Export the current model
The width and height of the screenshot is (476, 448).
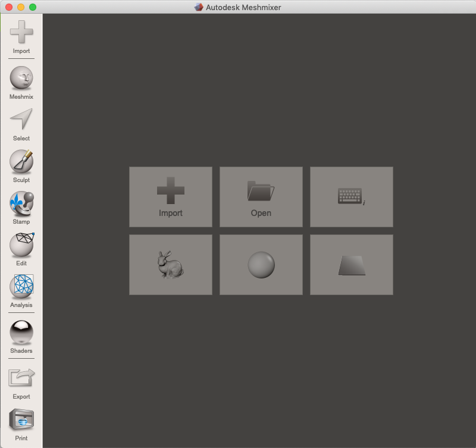pyautogui.click(x=21, y=379)
